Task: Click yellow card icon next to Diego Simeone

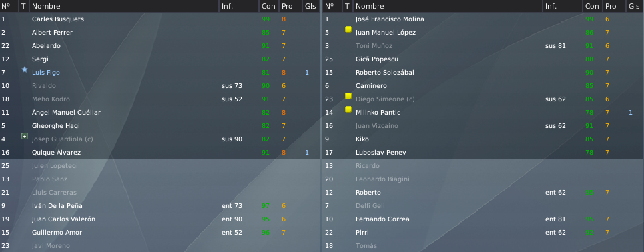Action: tap(348, 96)
